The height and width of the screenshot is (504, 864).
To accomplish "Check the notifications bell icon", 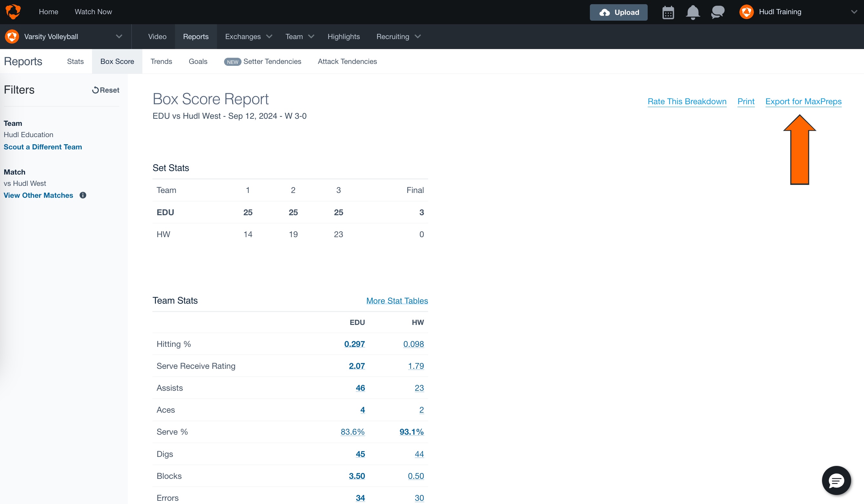I will tap(693, 12).
